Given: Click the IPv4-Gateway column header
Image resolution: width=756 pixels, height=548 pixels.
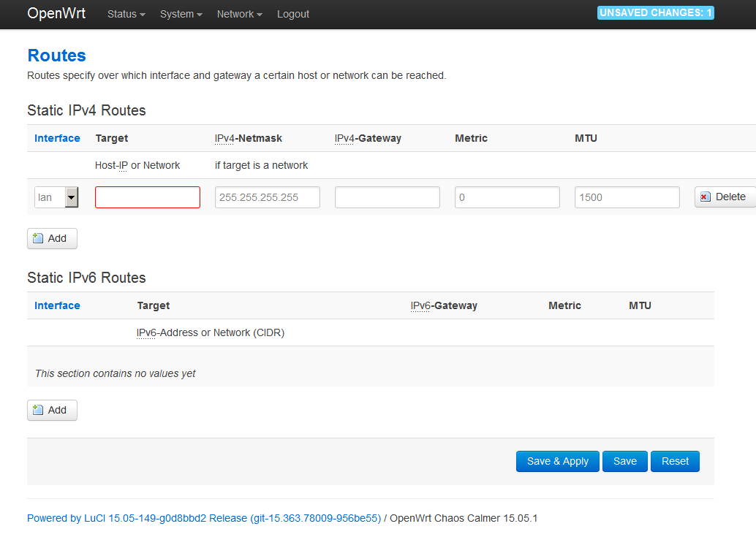Looking at the screenshot, I should click(368, 138).
